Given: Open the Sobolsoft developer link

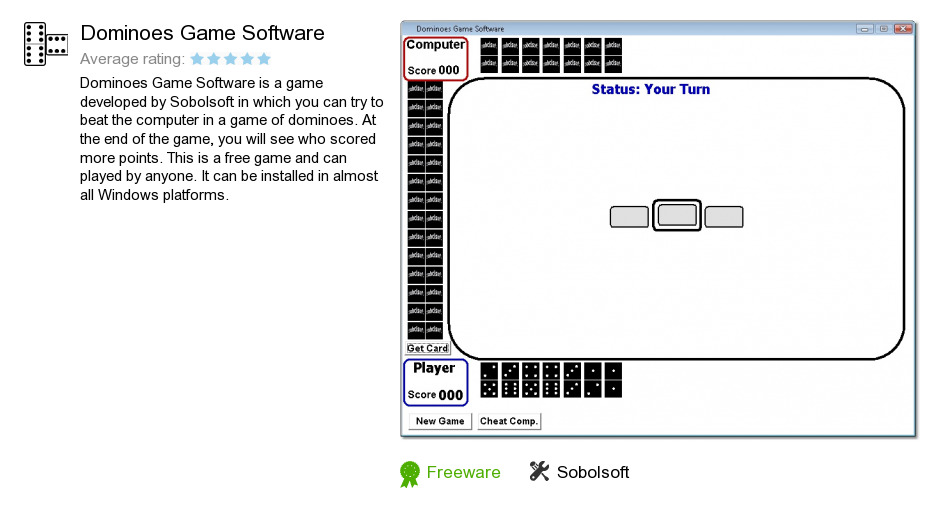Looking at the screenshot, I should 593,472.
